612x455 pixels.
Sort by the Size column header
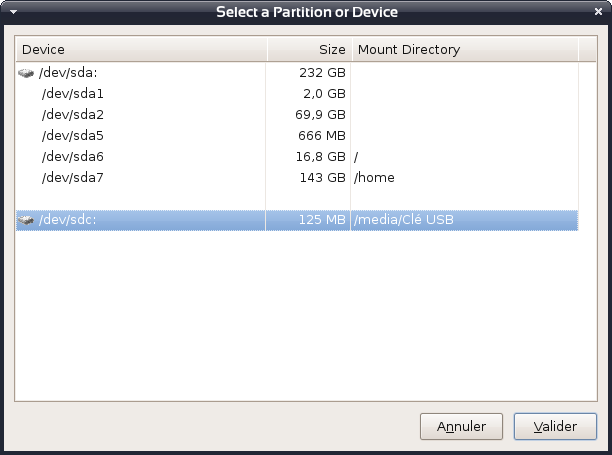[x=309, y=50]
